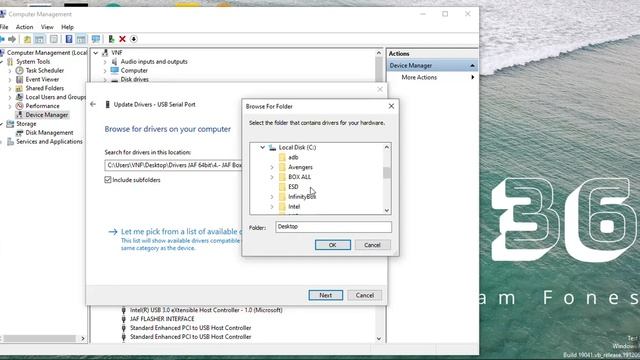Click the driver search location path field
Viewport: 640px width, 360px height.
point(173,165)
